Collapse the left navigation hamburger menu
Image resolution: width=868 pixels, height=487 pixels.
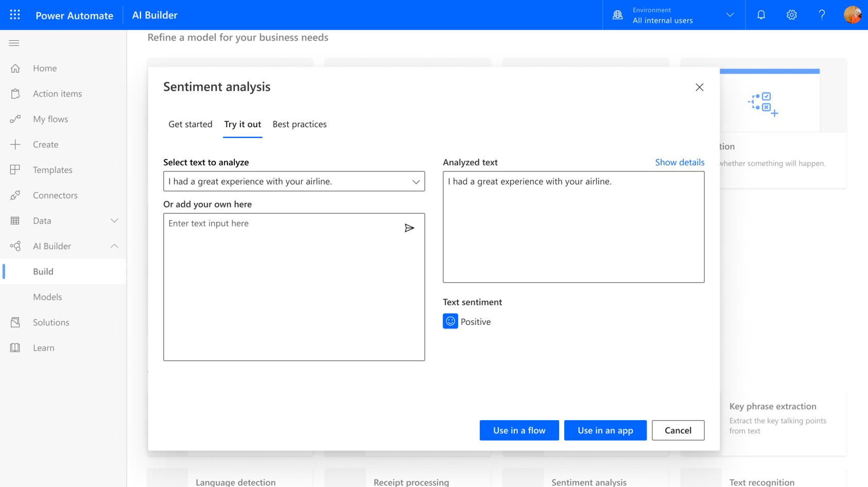[x=14, y=43]
